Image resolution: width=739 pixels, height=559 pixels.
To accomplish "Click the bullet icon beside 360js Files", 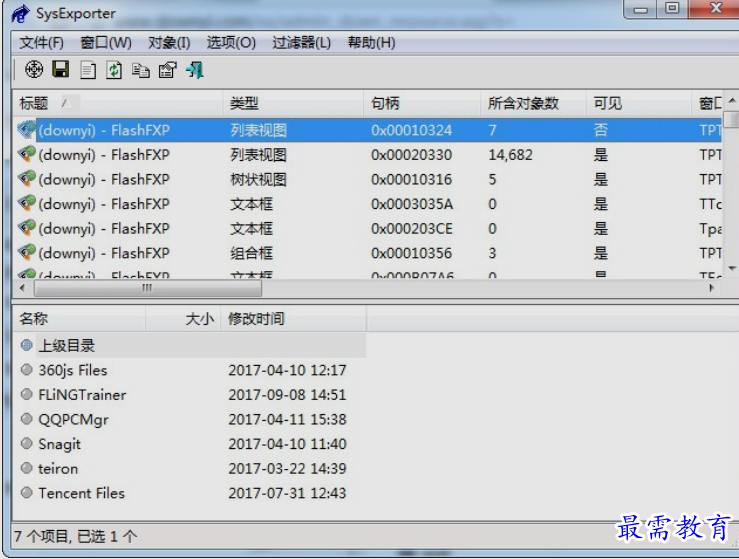I will (x=27, y=370).
